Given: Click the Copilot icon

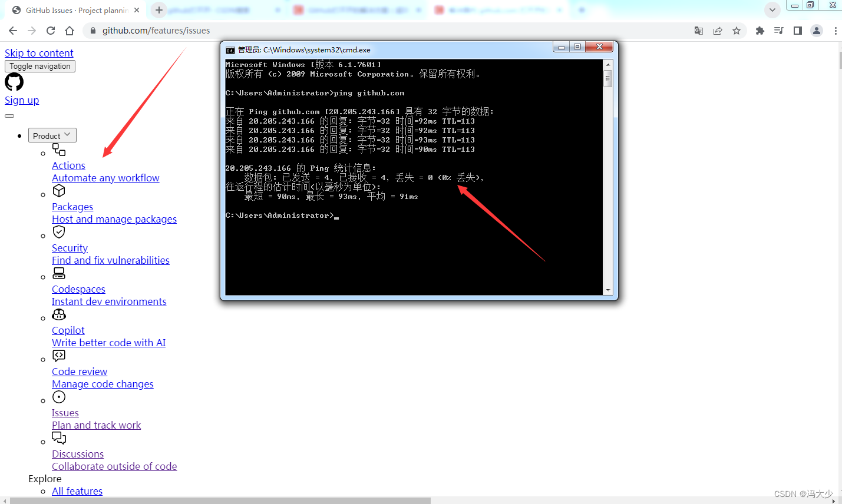Looking at the screenshot, I should point(59,314).
